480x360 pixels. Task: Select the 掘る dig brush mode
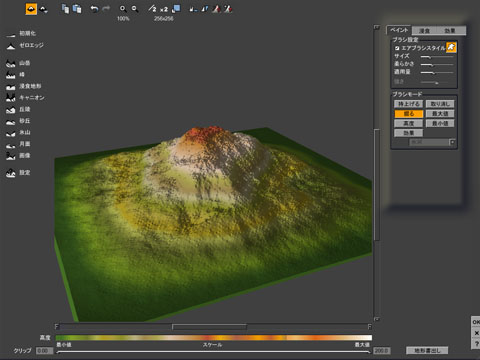[409, 114]
